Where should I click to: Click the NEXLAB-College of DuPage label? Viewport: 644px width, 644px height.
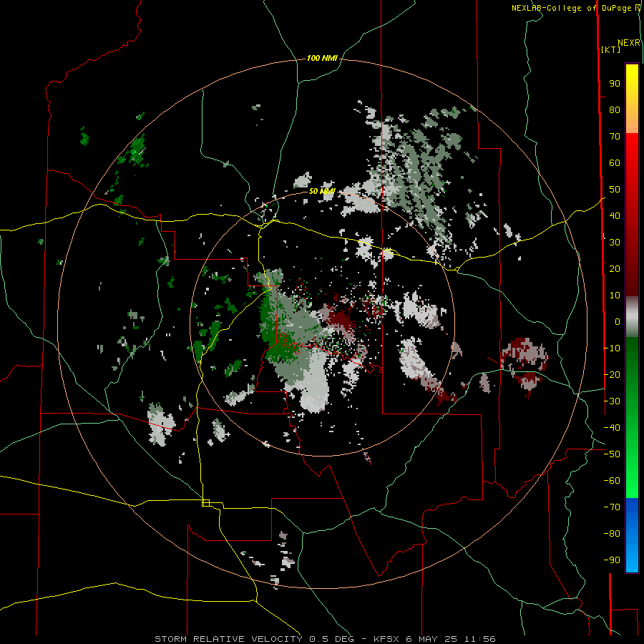coord(572,8)
